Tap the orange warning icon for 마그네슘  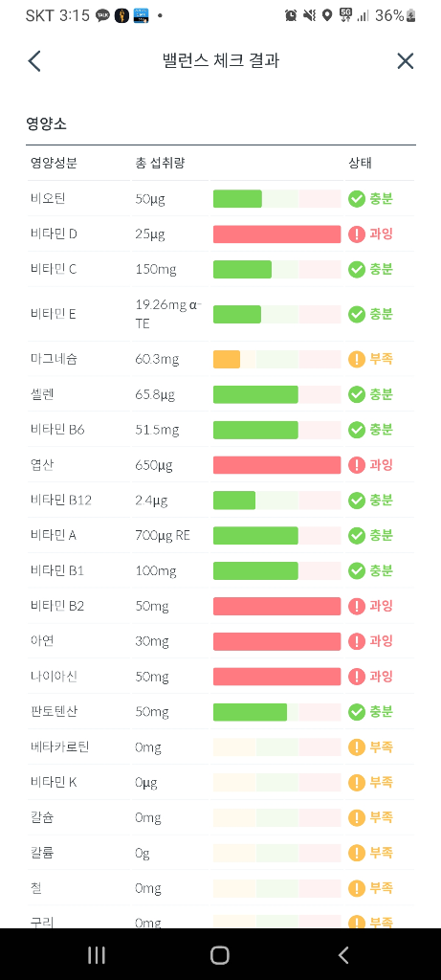pyautogui.click(x=357, y=360)
